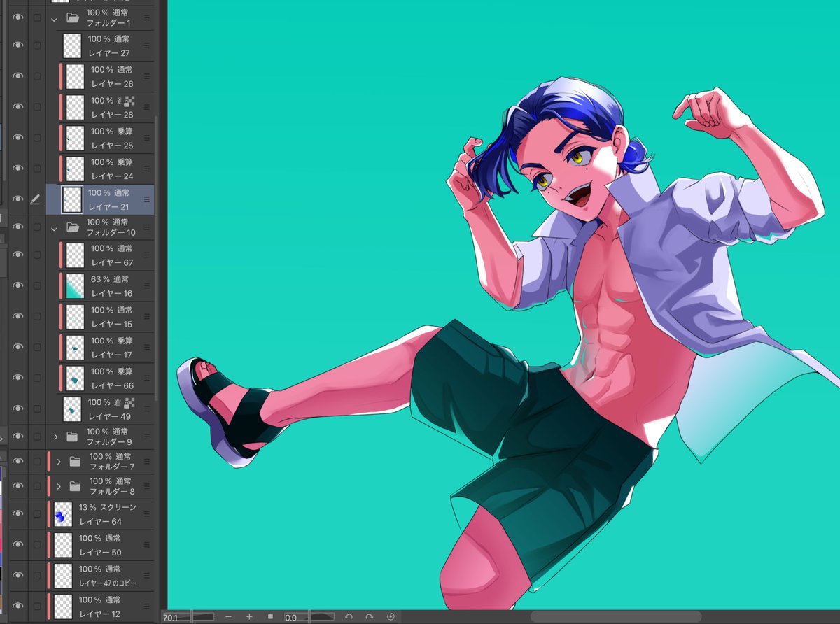Click the folder icon of フォルダー 9

click(x=71, y=437)
